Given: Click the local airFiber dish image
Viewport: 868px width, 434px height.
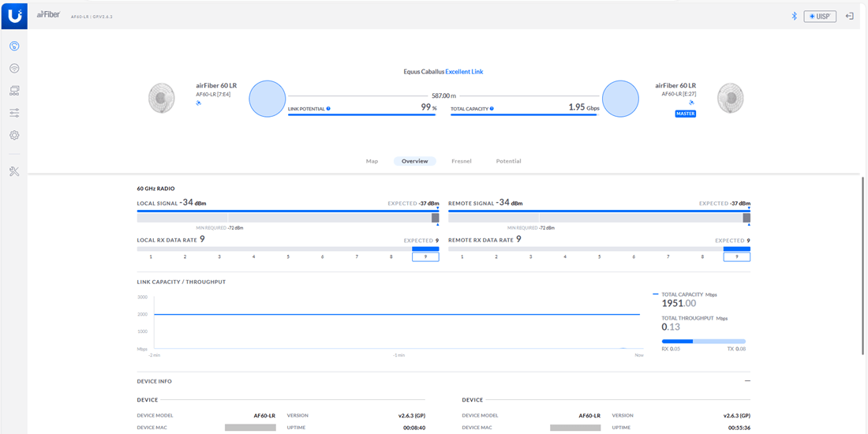Looking at the screenshot, I should 162,98.
